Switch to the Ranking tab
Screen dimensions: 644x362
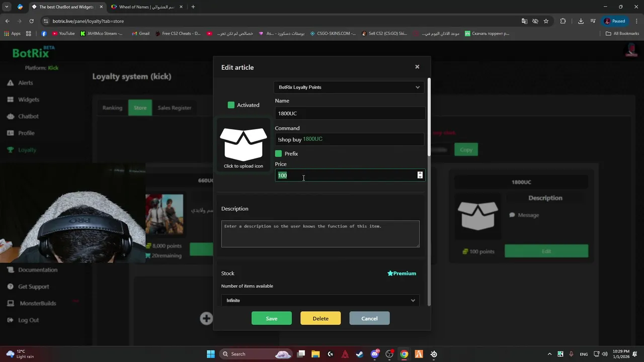[x=112, y=108]
